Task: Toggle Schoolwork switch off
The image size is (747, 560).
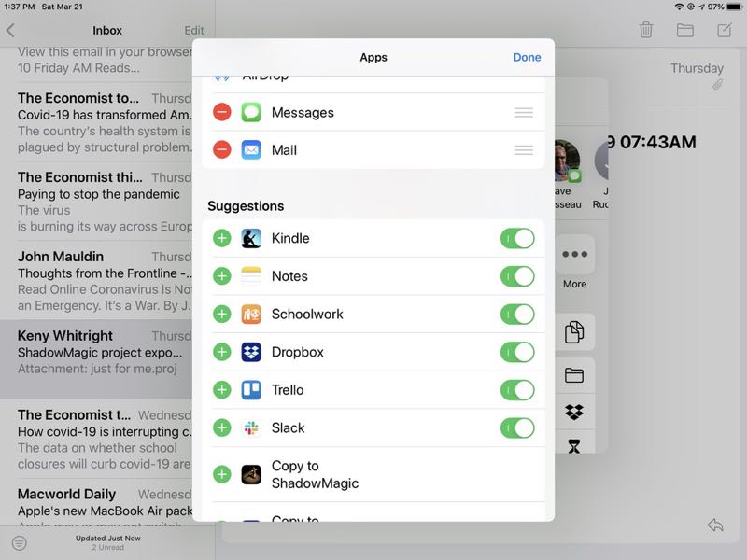Action: click(517, 314)
